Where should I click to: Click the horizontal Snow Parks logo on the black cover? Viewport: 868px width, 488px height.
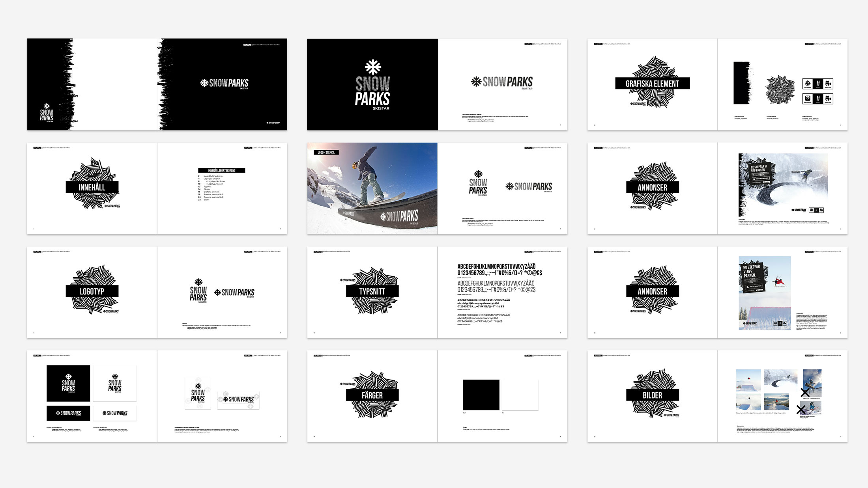point(224,83)
